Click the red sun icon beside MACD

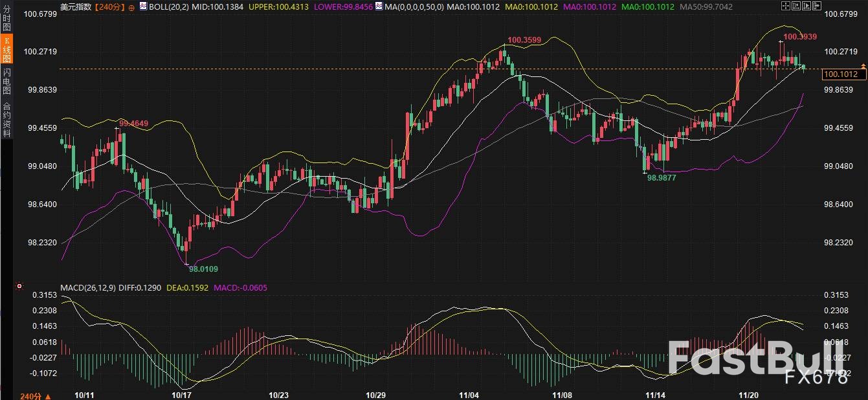(x=19, y=287)
